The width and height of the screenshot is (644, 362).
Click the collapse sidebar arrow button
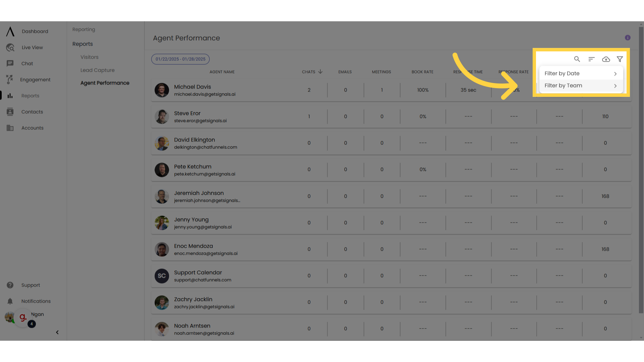57,333
